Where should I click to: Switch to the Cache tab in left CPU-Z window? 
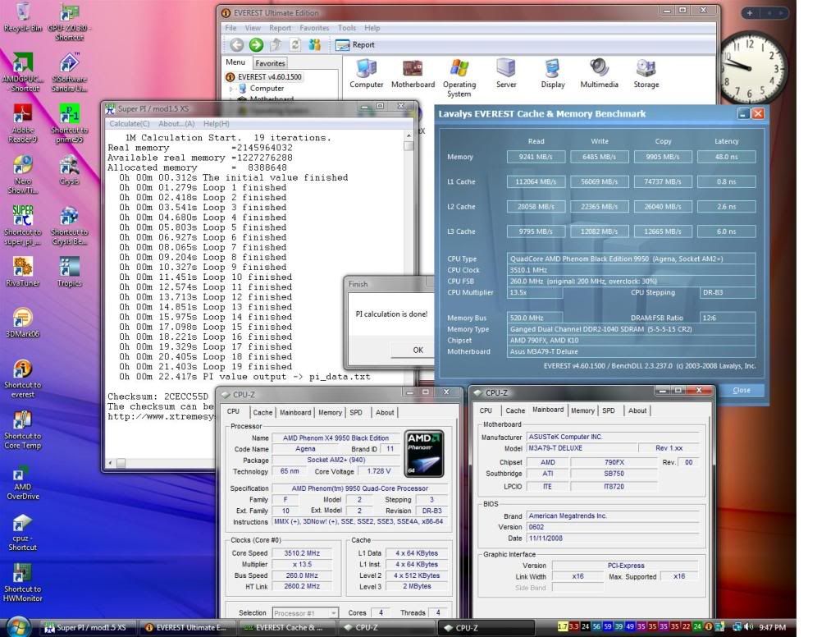pyautogui.click(x=262, y=412)
